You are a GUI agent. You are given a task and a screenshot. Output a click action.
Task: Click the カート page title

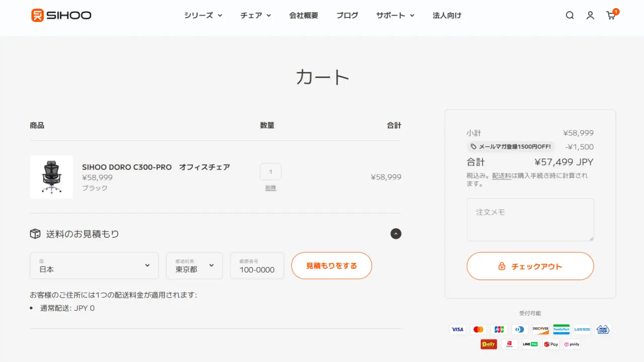point(323,77)
